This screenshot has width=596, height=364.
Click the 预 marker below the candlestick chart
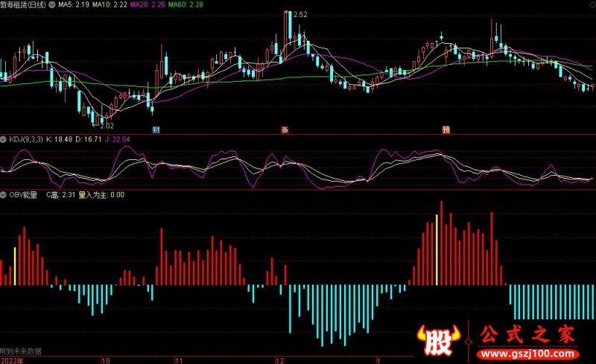[x=446, y=130]
